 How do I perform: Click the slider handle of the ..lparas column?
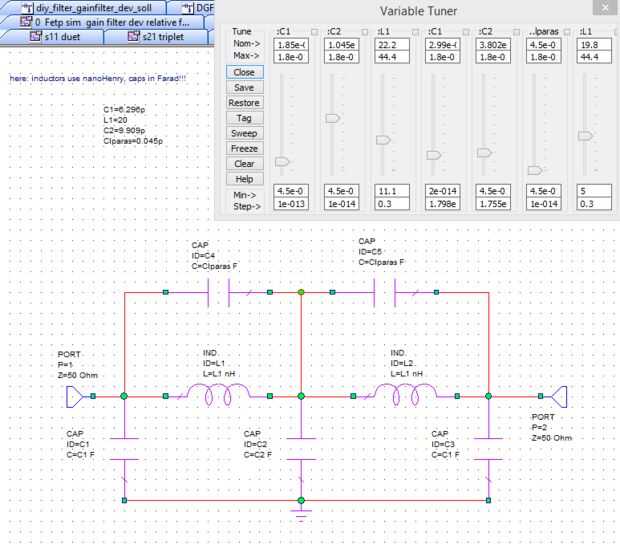pos(535,170)
